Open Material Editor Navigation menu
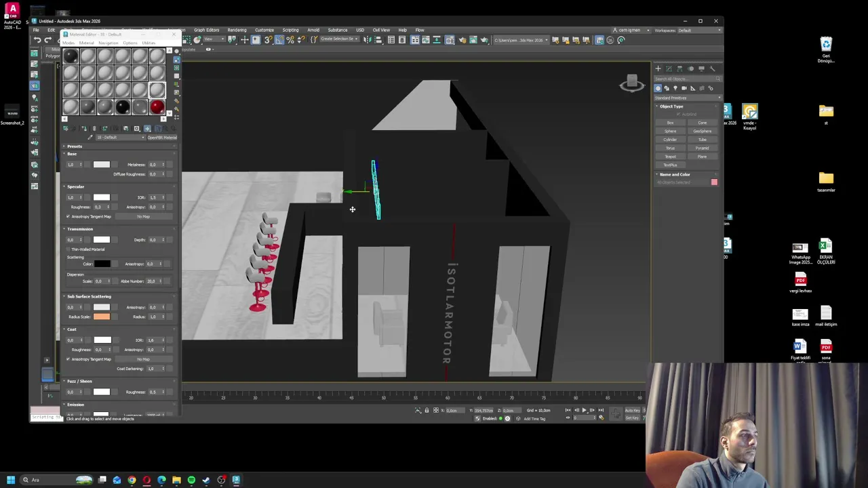This screenshot has width=868, height=488. click(x=108, y=43)
